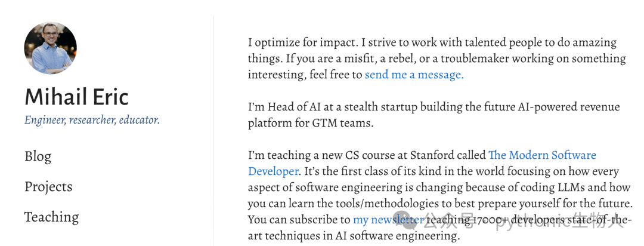Navigate to the Teaching page
The image size is (644, 246).
coord(51,217)
